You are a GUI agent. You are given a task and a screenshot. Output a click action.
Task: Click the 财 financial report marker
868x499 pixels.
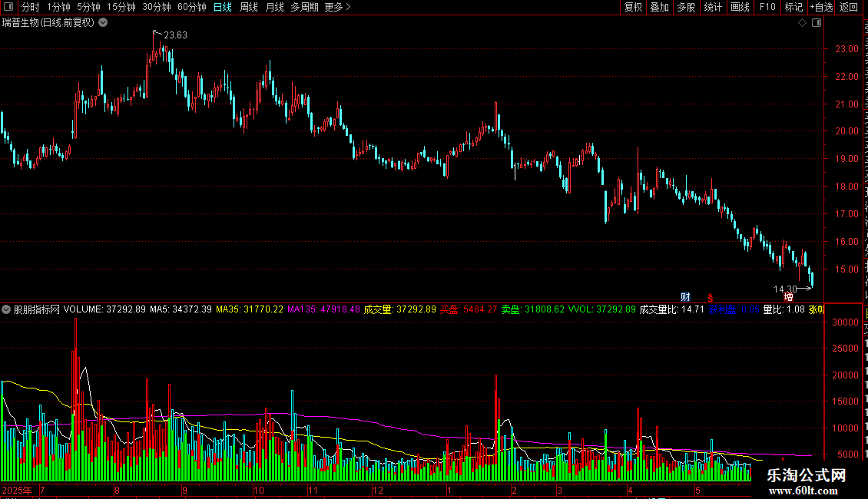click(x=685, y=297)
